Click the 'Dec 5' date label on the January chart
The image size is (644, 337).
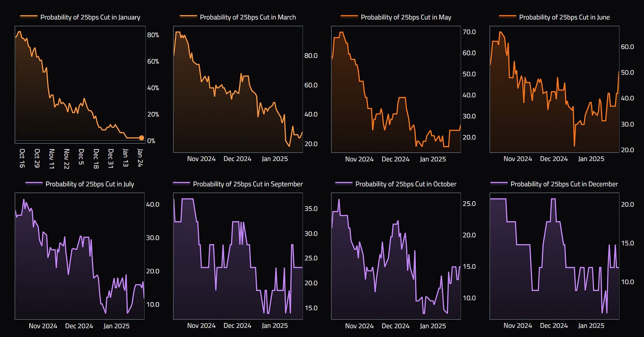[x=81, y=157]
